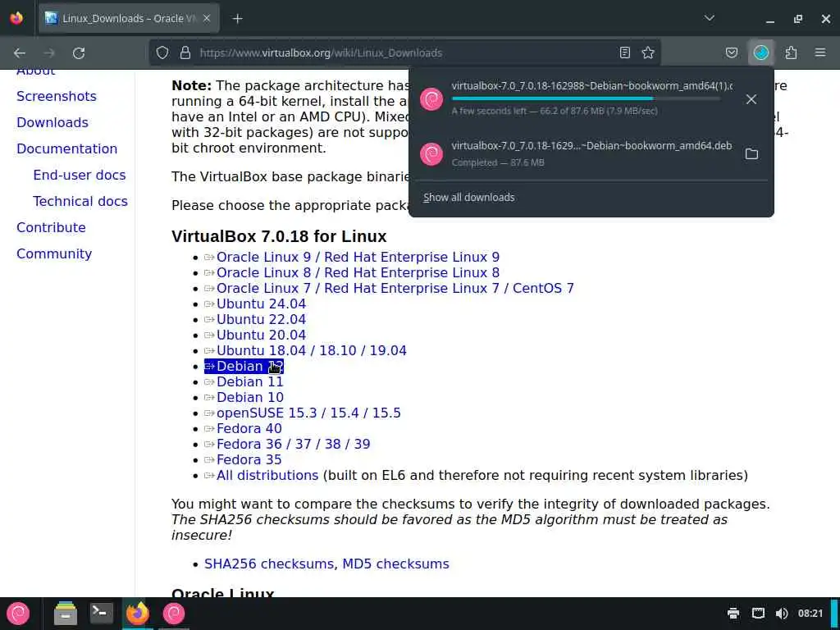Toggle reader view icon in address bar
The height and width of the screenshot is (630, 840).
coord(624,52)
